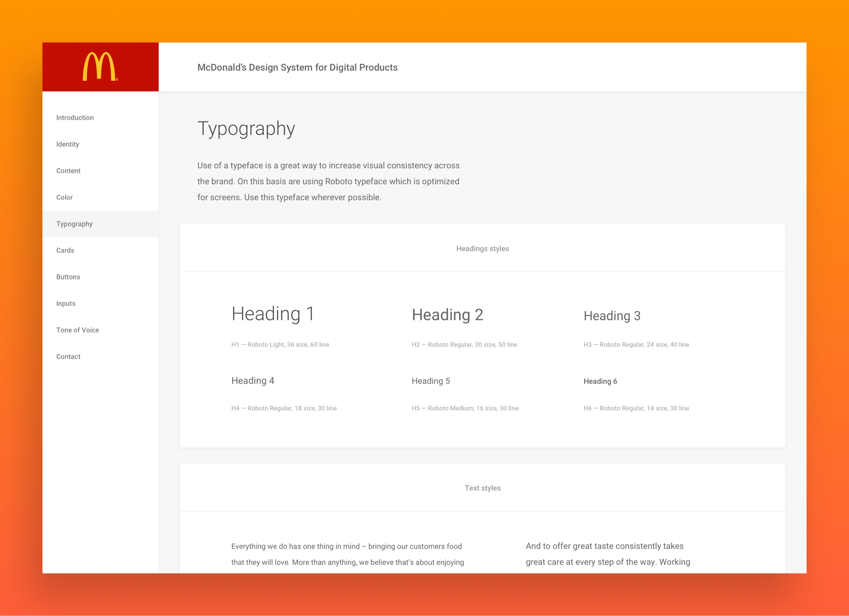Click the Heading 1 sample text
The width and height of the screenshot is (849, 616).
click(x=272, y=314)
